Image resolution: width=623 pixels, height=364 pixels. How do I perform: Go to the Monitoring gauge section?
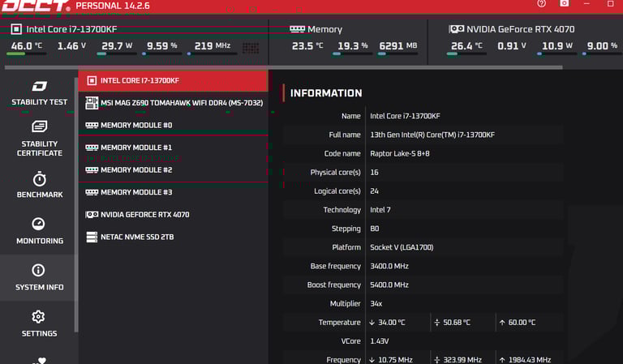click(x=39, y=231)
